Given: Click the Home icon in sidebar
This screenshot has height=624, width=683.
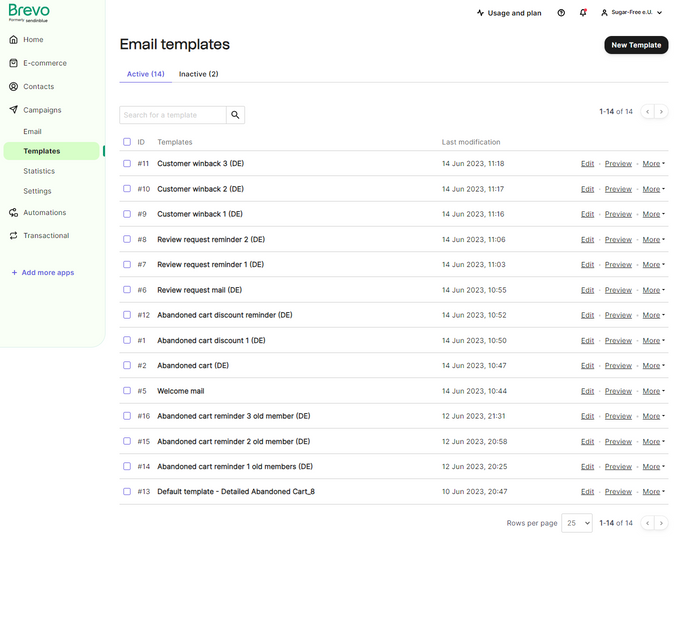Looking at the screenshot, I should coord(13,40).
